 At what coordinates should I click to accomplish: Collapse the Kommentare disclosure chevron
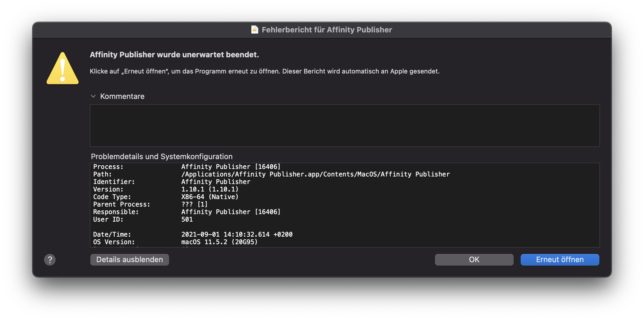pos(93,96)
